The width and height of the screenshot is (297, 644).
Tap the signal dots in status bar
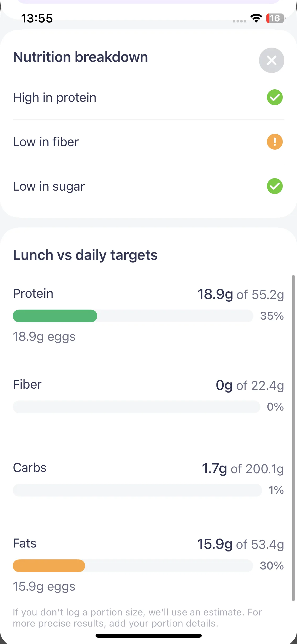tap(239, 21)
